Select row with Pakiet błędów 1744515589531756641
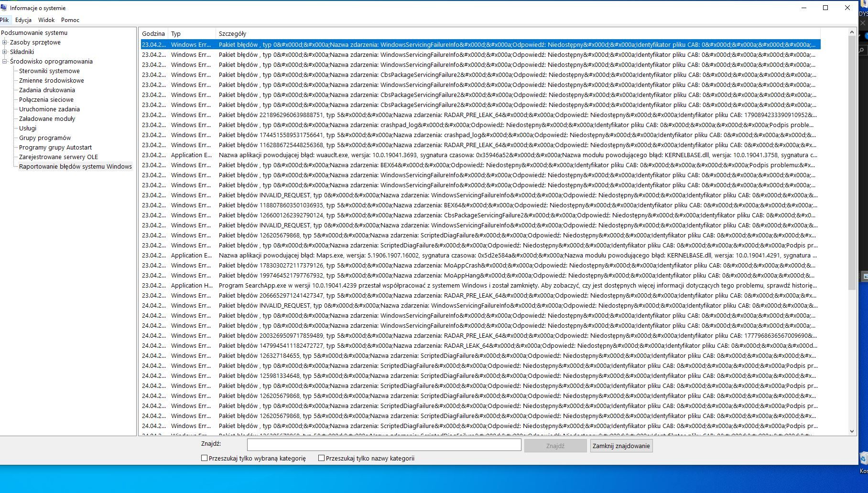868x493 pixels. tap(480, 135)
